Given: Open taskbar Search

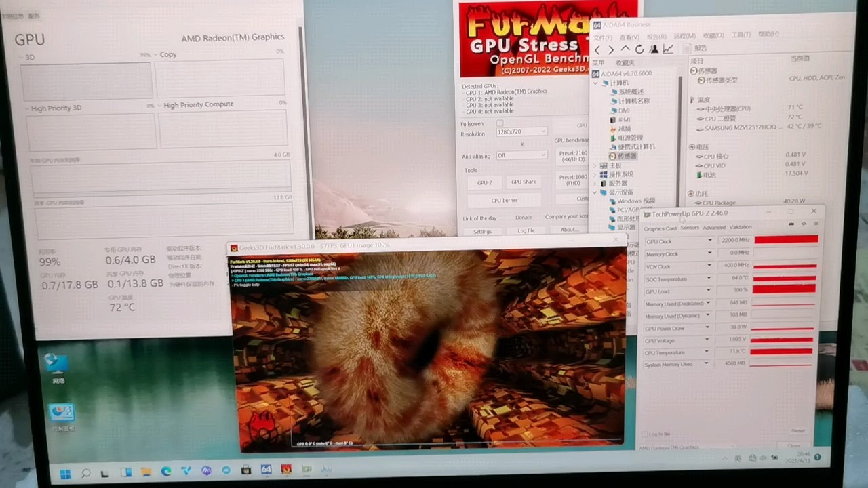Looking at the screenshot, I should [x=86, y=472].
